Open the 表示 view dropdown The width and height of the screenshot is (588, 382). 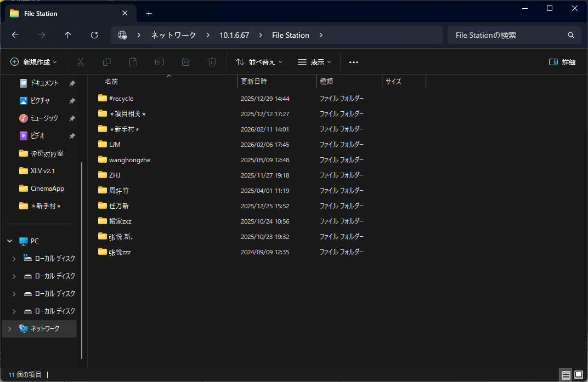pyautogui.click(x=314, y=62)
